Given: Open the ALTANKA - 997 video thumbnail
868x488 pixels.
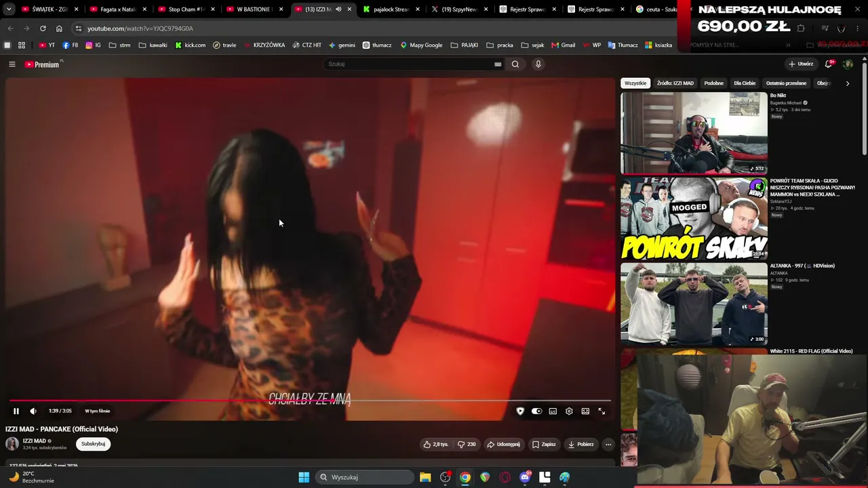Looking at the screenshot, I should click(x=694, y=304).
